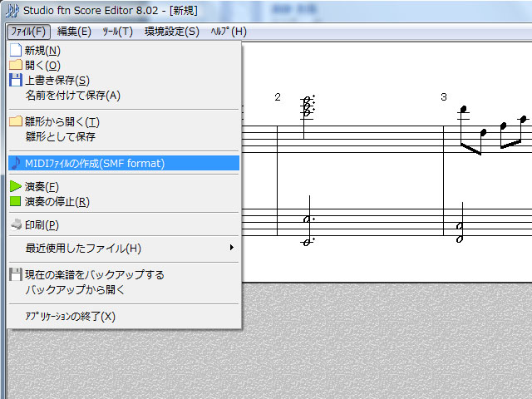Viewport: 532px width, 399px height.
Task: Select 現在の楽譜をバックアップする
Action: [x=124, y=274]
